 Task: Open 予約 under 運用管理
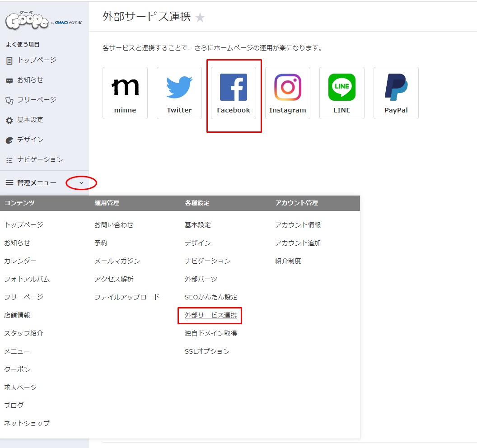coord(101,243)
